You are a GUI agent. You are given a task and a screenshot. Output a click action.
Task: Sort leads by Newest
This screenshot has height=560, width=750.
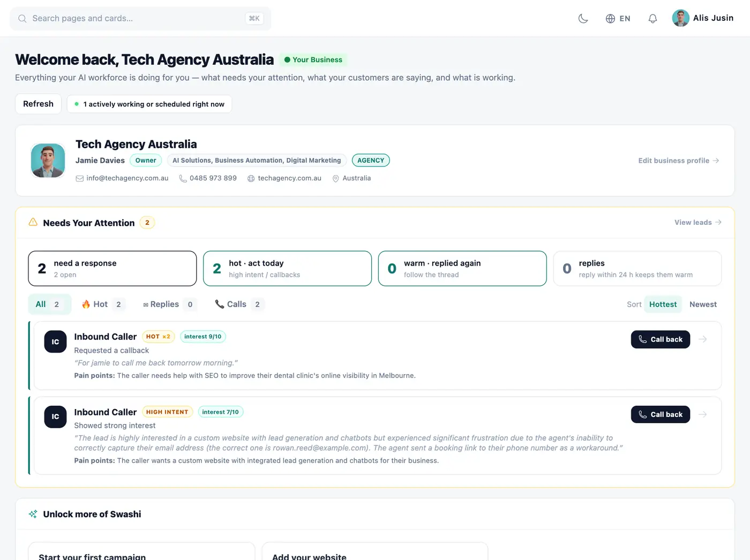pyautogui.click(x=703, y=304)
